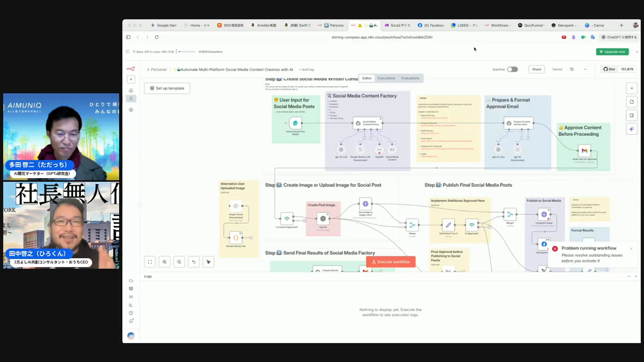Open the AI assistant sparkle button
This screenshot has width=644, height=362.
[x=632, y=129]
